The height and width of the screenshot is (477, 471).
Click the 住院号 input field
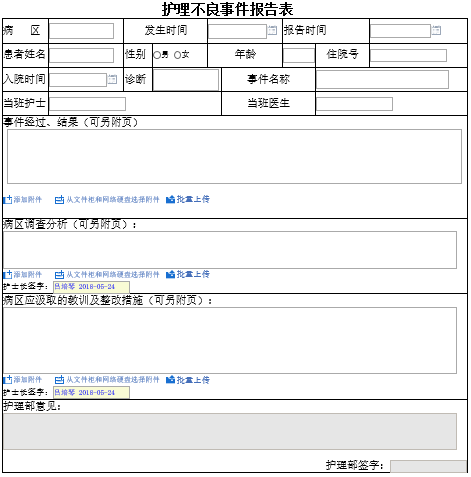(x=408, y=55)
